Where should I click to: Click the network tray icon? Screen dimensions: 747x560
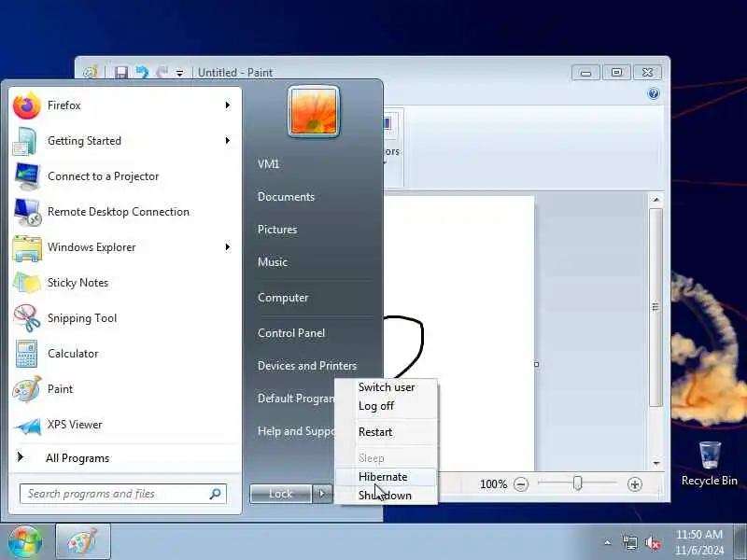point(629,542)
